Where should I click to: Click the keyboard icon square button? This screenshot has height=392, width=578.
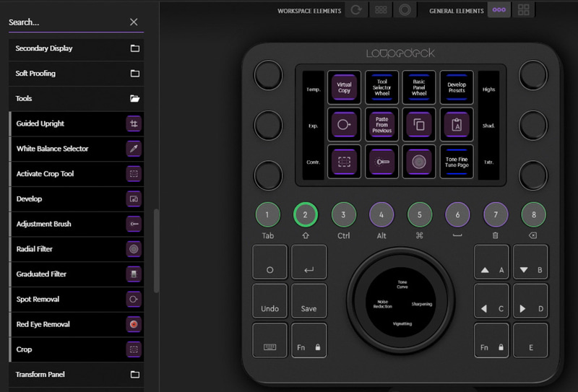click(x=269, y=340)
